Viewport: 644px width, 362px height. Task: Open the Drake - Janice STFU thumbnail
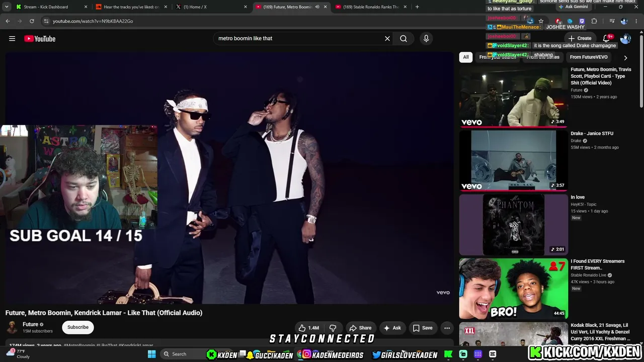513,160
